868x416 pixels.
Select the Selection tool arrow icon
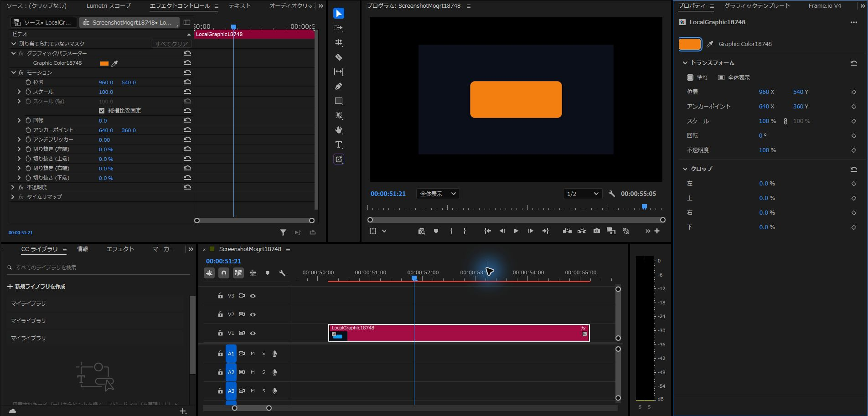339,13
